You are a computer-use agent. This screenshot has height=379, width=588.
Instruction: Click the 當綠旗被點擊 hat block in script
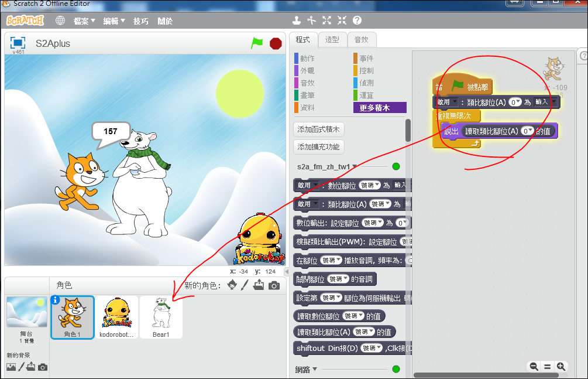(462, 86)
